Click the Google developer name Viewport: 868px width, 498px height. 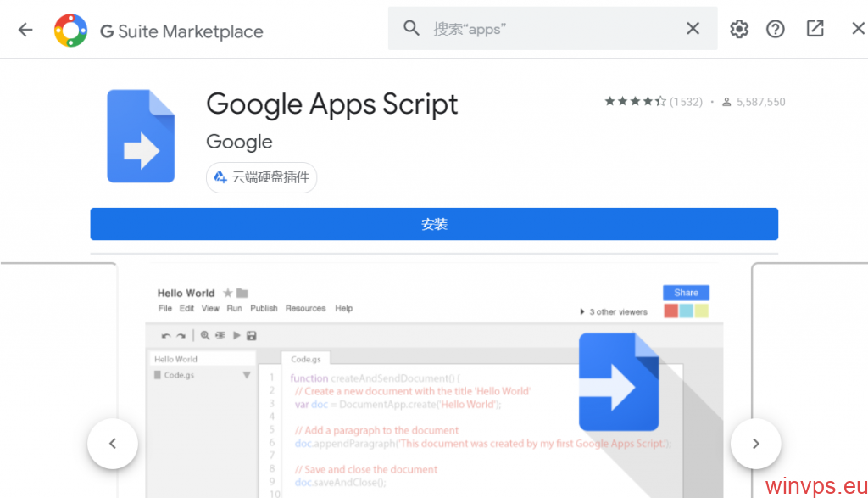coord(239,142)
